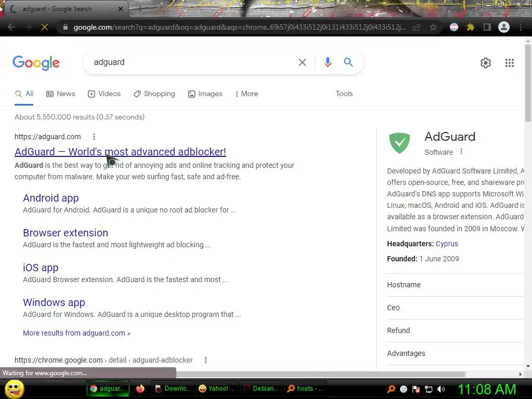Switch to the News tab

click(61, 94)
